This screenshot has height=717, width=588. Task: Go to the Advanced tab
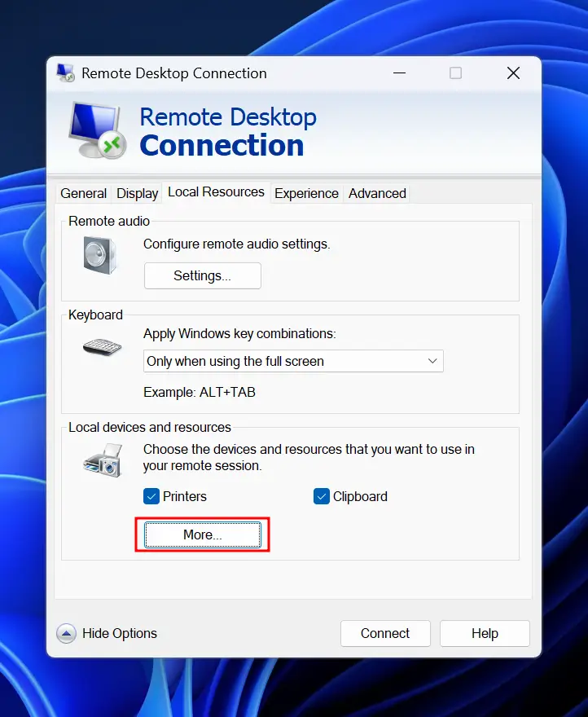click(x=377, y=193)
